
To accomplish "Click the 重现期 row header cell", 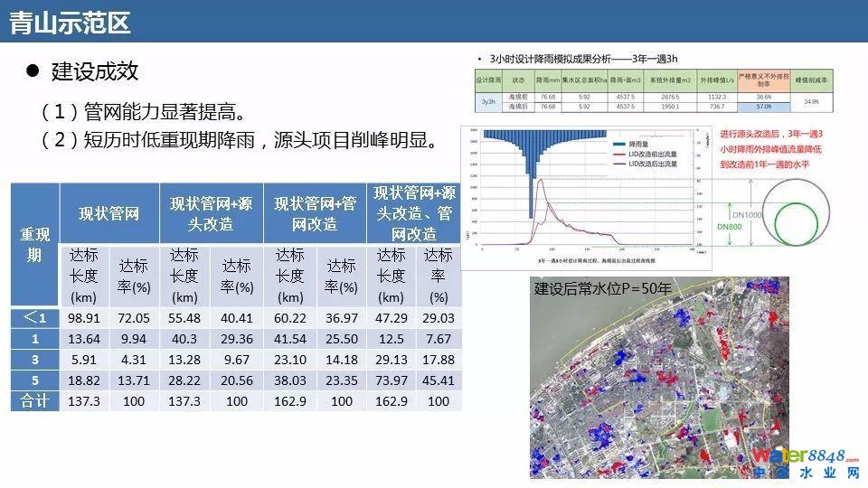I will (x=35, y=244).
